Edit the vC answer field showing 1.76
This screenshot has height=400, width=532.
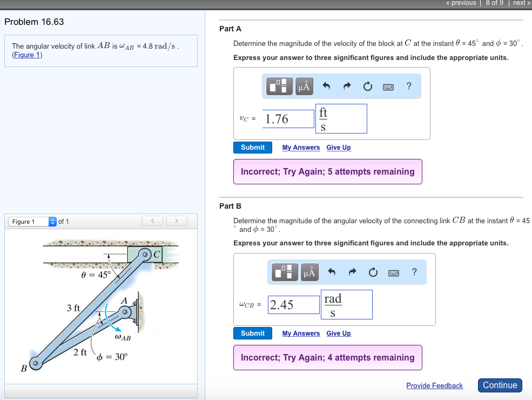288,118
